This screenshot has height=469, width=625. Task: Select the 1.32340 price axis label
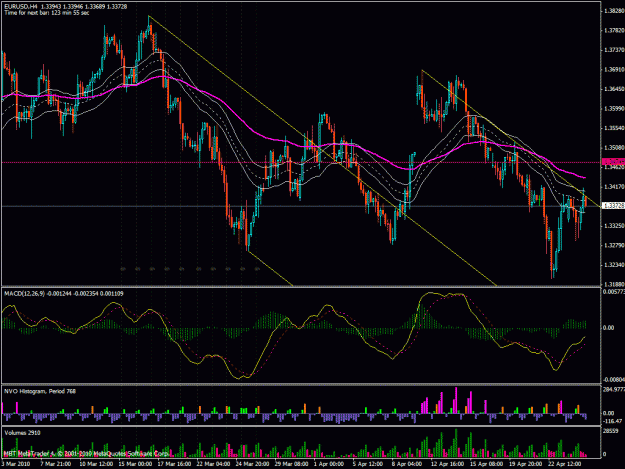click(x=614, y=265)
